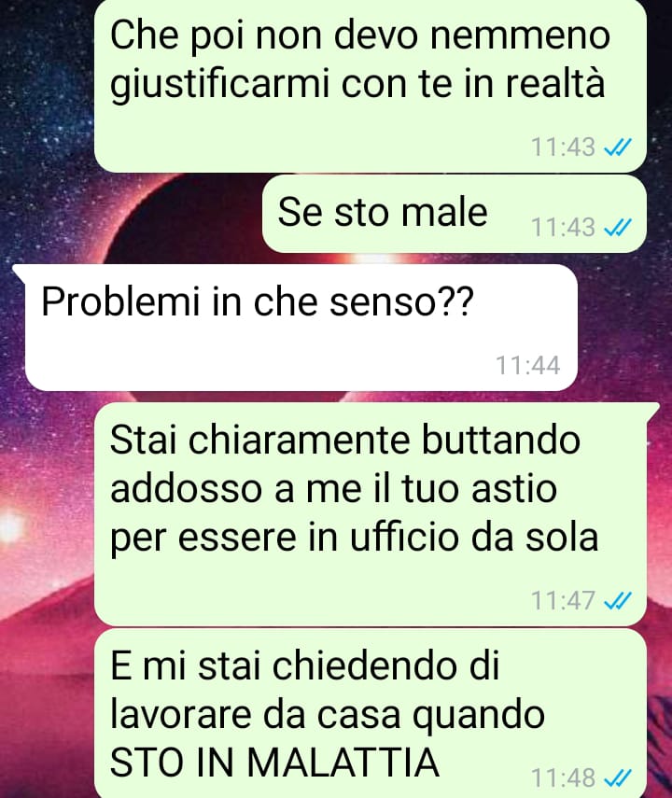Tap the 11:43 timestamp on the top message
The width and height of the screenshot is (672, 798).
click(563, 147)
